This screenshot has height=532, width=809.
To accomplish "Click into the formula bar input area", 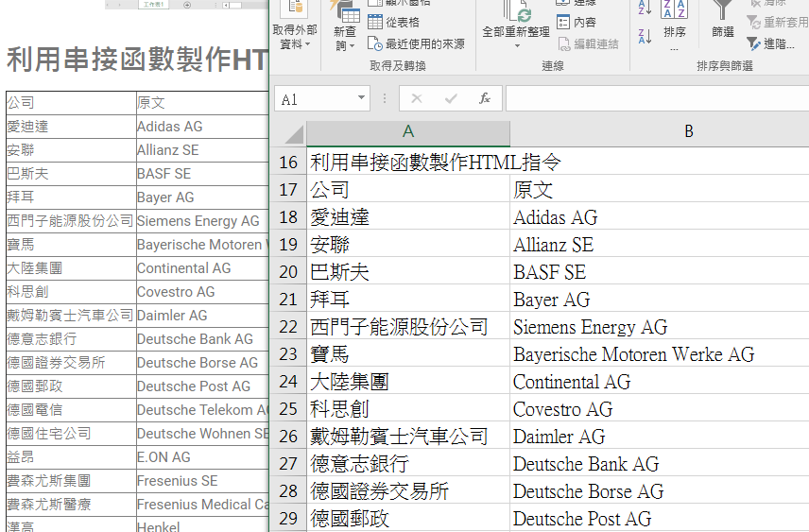I will point(658,98).
